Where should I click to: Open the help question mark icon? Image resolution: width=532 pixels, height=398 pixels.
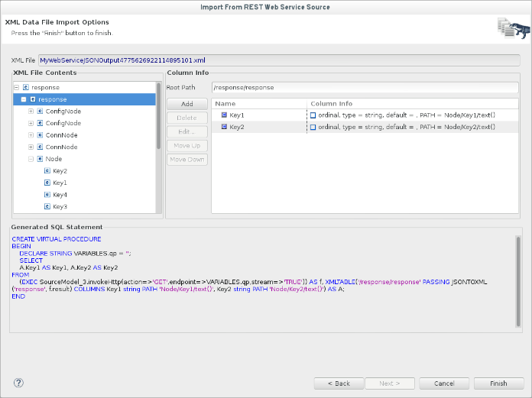18,383
